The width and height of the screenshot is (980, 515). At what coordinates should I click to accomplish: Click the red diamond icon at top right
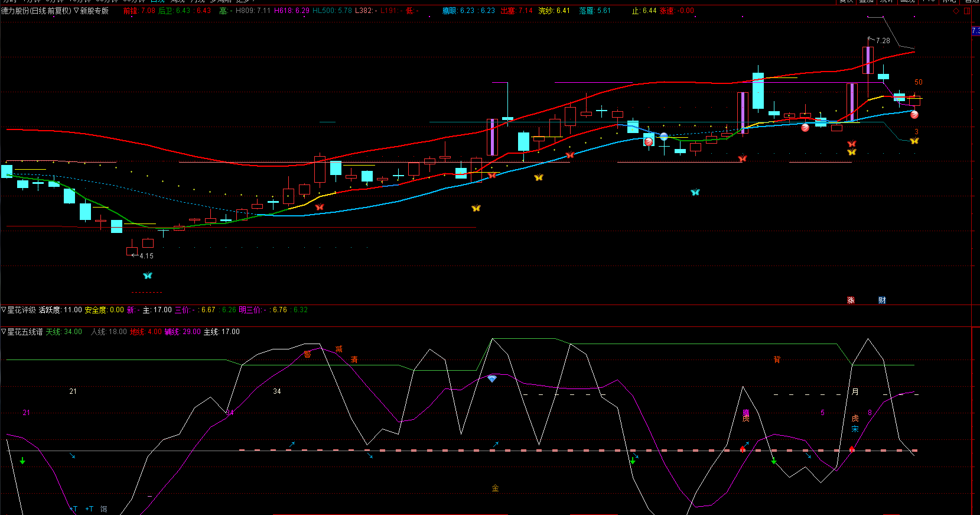coord(956,11)
